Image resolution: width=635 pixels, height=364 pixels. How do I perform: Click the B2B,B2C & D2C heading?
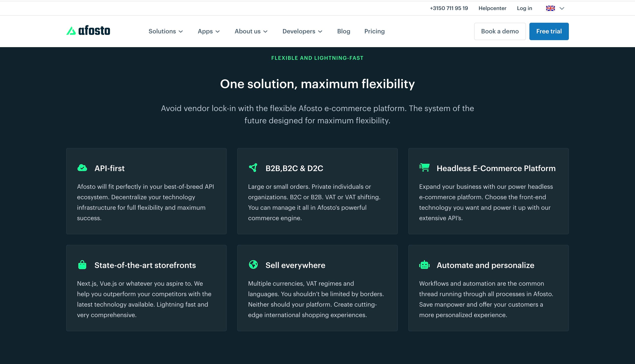tap(294, 168)
